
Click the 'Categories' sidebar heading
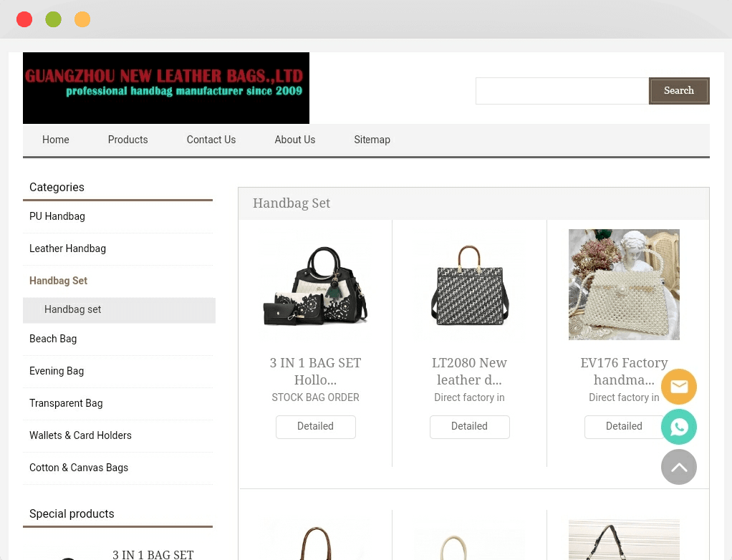57,187
